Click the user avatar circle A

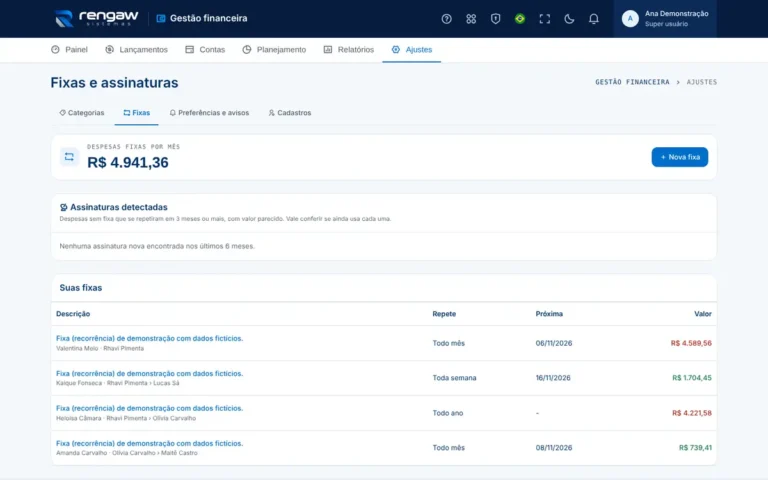pos(630,19)
